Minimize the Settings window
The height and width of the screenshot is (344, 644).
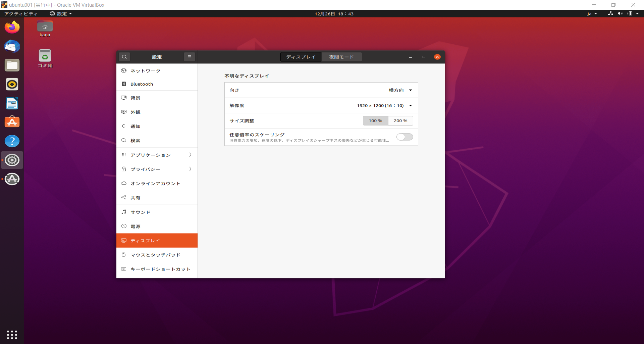click(x=411, y=57)
